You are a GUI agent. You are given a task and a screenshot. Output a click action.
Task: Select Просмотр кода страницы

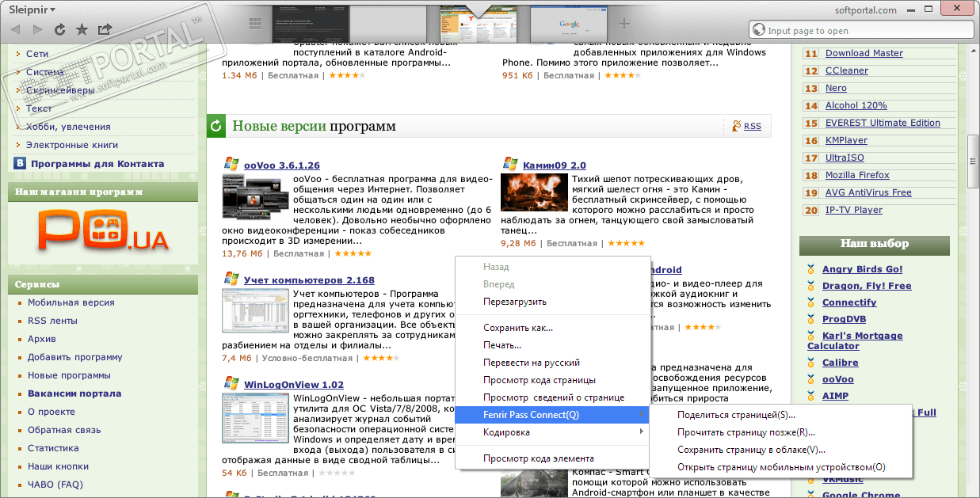(540, 380)
